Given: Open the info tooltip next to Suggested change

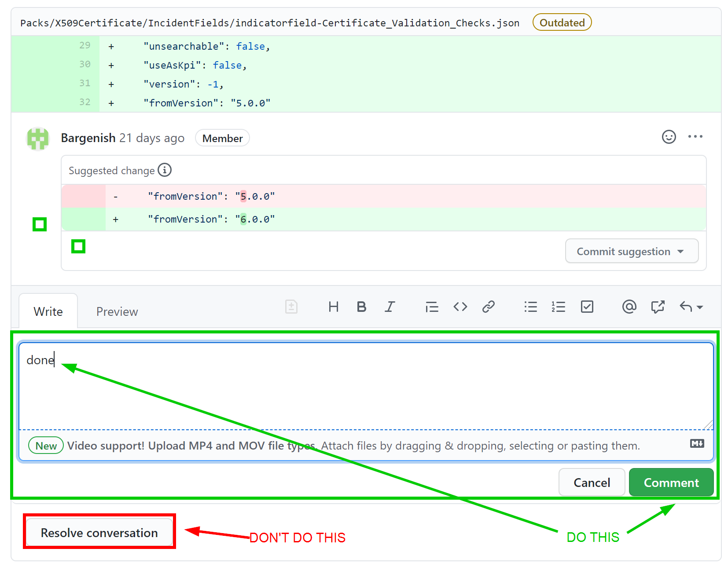Looking at the screenshot, I should (x=165, y=170).
